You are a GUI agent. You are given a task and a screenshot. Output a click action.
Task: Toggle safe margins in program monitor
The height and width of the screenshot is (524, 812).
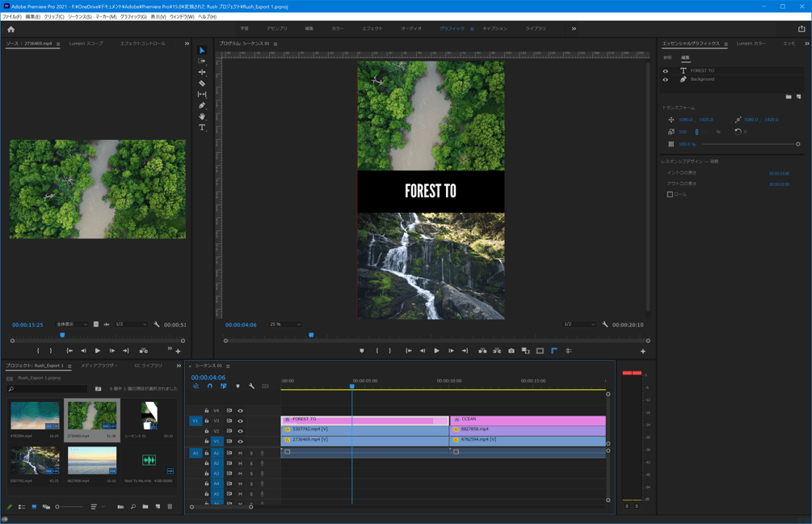(541, 351)
